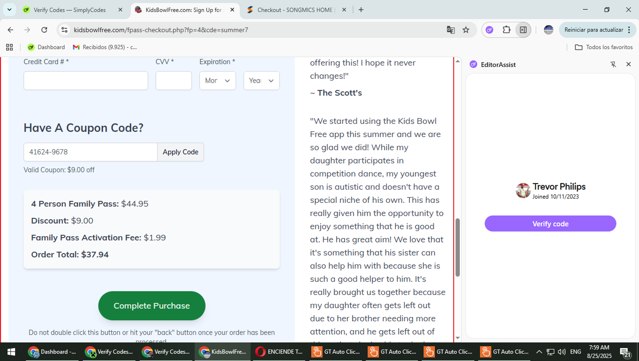Switch the ENG input language indicator
The height and width of the screenshot is (361, 639).
tap(575, 352)
